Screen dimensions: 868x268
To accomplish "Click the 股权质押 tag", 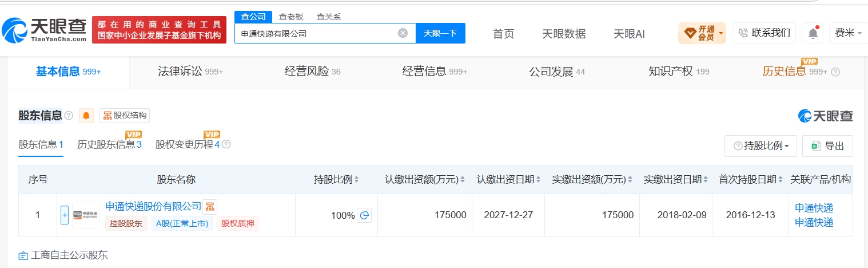I will pos(237,223).
